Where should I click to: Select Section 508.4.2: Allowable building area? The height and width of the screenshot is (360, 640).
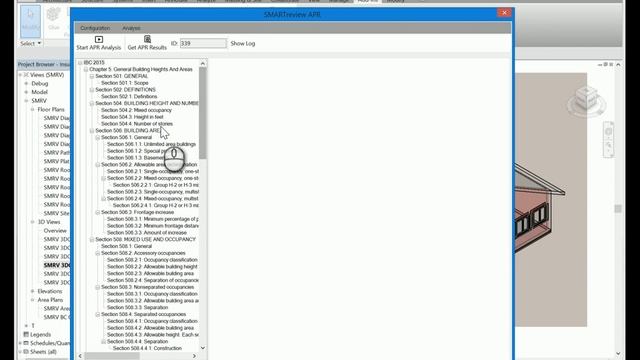click(x=150, y=328)
